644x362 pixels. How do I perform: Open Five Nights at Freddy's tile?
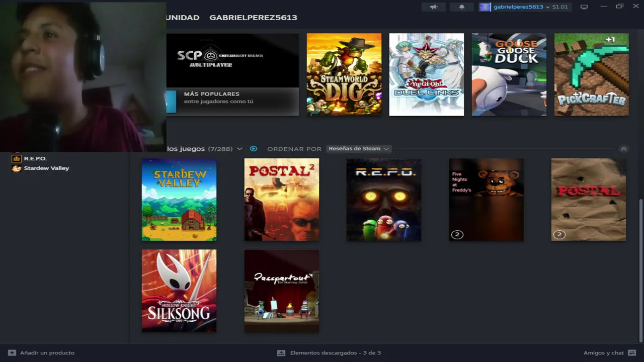pos(487,200)
